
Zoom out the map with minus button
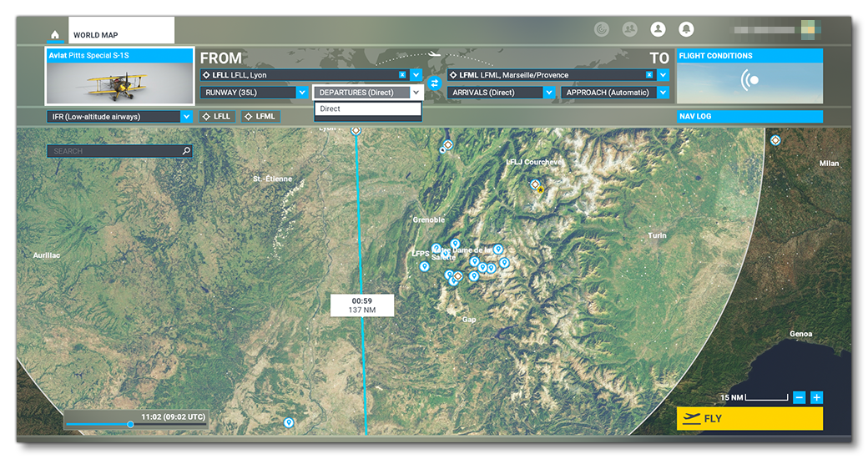(x=799, y=398)
